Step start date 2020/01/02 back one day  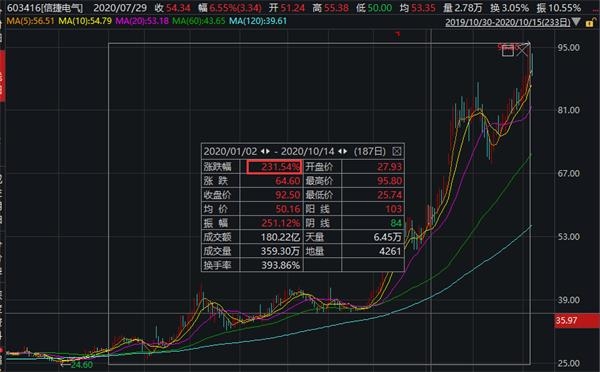pyautogui.click(x=263, y=152)
